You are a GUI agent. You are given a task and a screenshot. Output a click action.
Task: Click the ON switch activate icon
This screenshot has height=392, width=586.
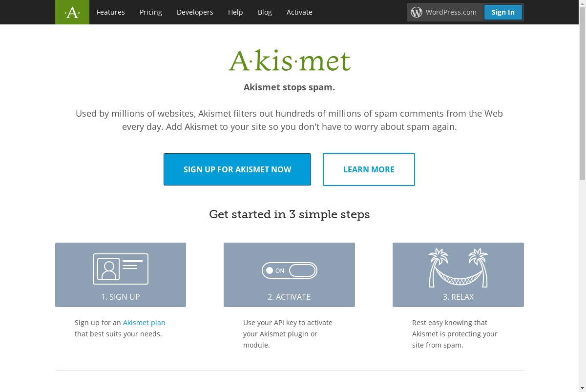tap(290, 270)
